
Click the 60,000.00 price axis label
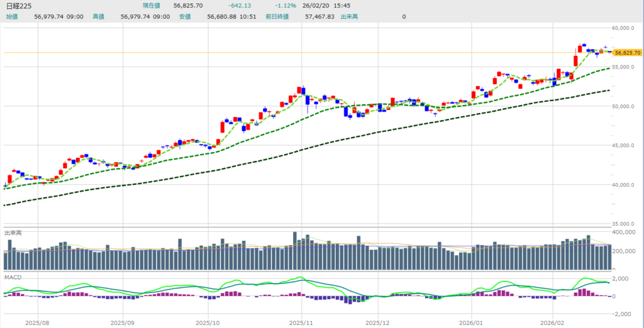[627, 28]
